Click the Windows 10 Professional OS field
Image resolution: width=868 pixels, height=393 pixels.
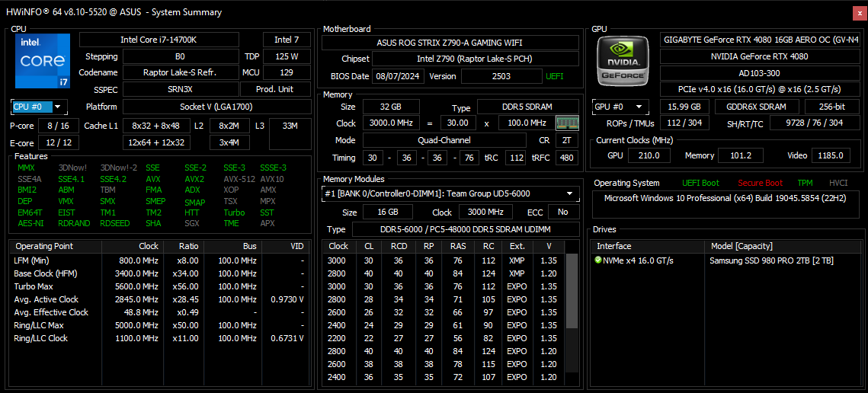point(727,205)
